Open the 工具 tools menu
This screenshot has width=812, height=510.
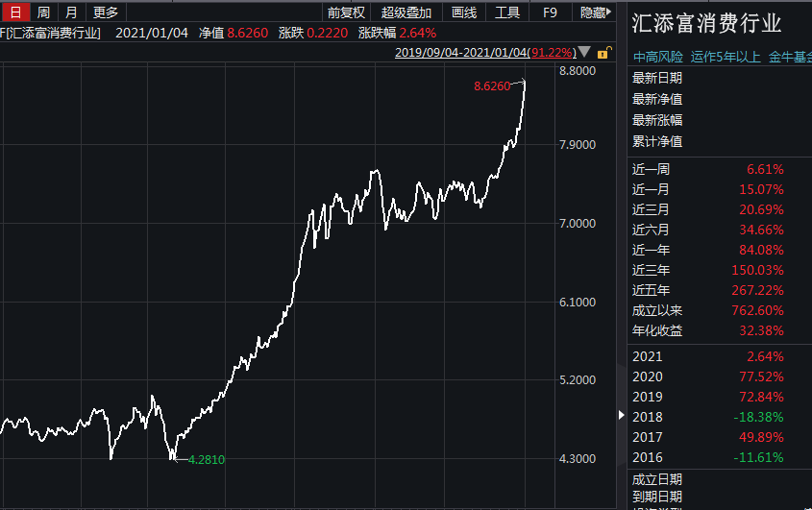pyautogui.click(x=507, y=12)
